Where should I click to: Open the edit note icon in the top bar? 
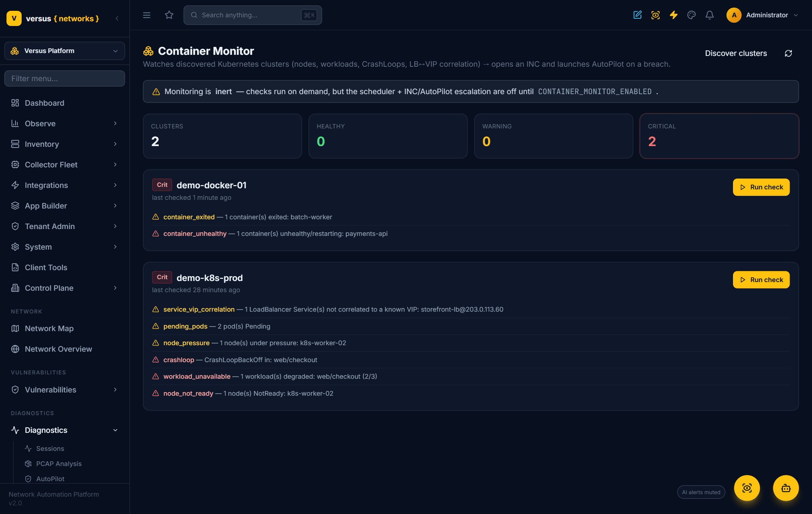click(x=637, y=15)
